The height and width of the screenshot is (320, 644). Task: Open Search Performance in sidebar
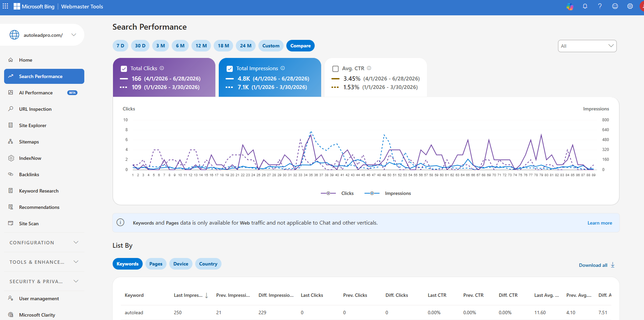(x=44, y=76)
